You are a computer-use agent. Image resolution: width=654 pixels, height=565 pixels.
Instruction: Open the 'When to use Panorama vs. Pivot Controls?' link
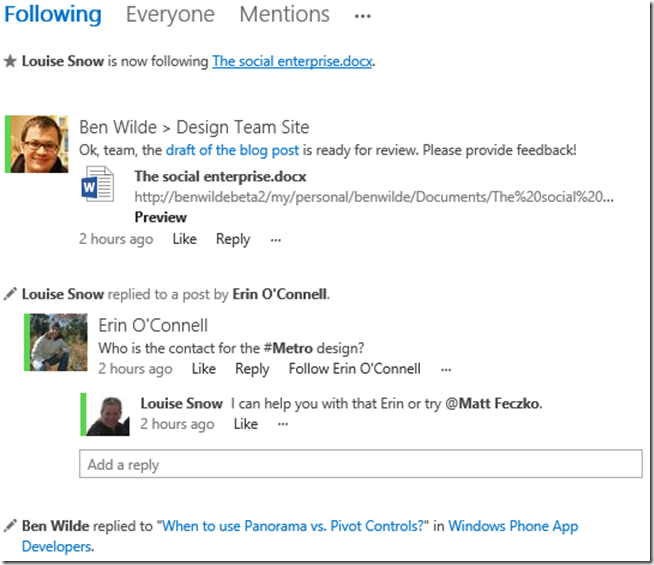pos(293,525)
